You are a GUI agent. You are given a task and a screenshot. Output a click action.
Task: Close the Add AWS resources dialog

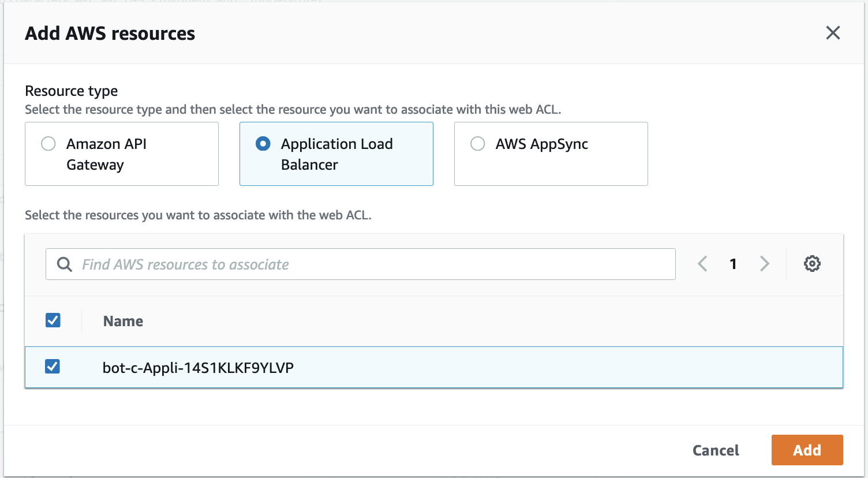833,33
